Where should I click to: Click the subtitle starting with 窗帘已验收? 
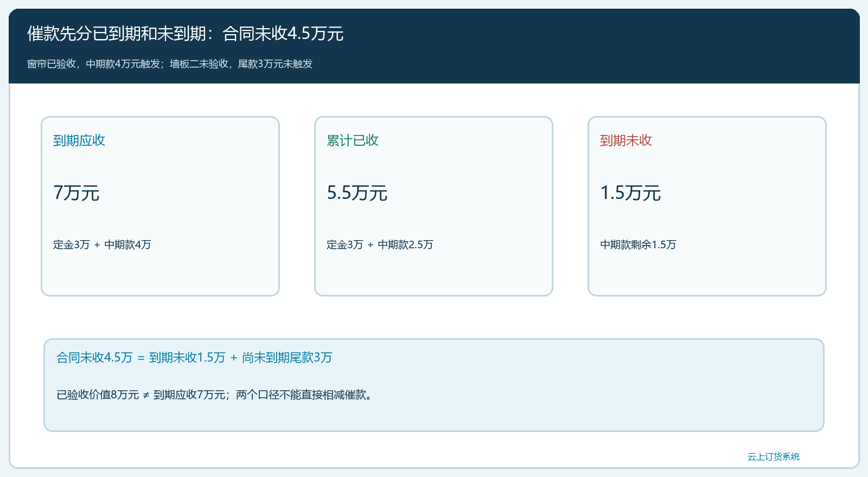[x=170, y=64]
